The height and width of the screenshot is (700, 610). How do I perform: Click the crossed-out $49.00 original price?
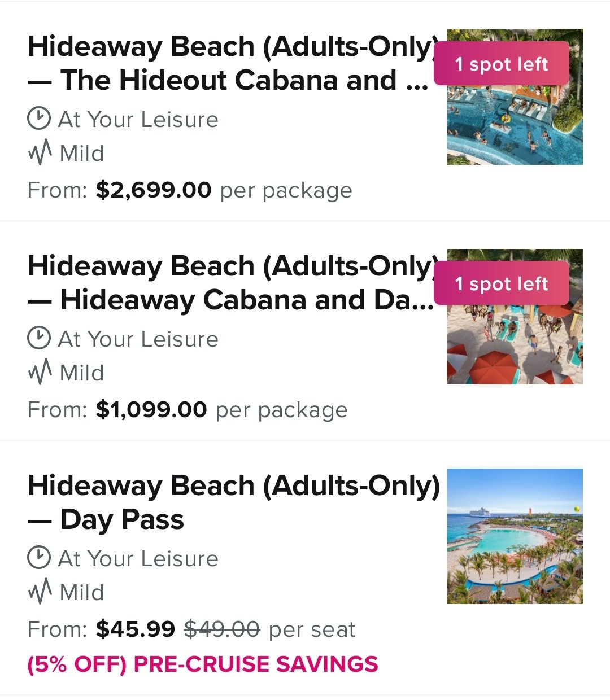222,629
